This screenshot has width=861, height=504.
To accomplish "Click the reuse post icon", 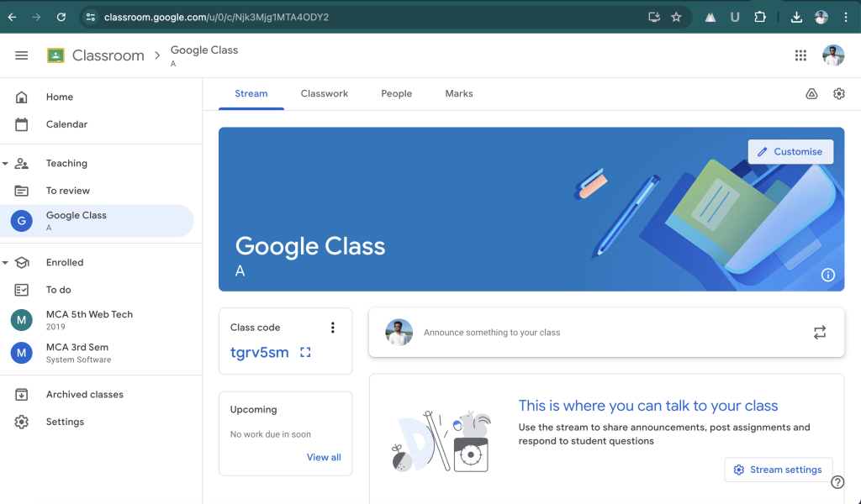I will (820, 332).
